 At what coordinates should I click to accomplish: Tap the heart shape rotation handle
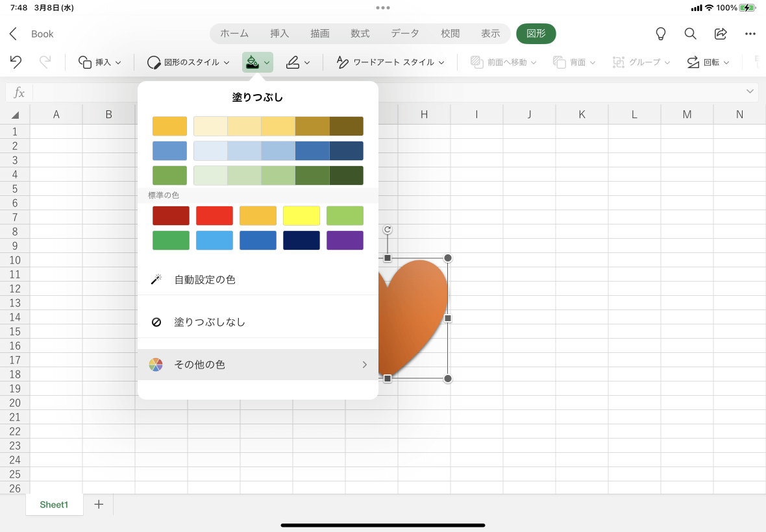point(388,230)
